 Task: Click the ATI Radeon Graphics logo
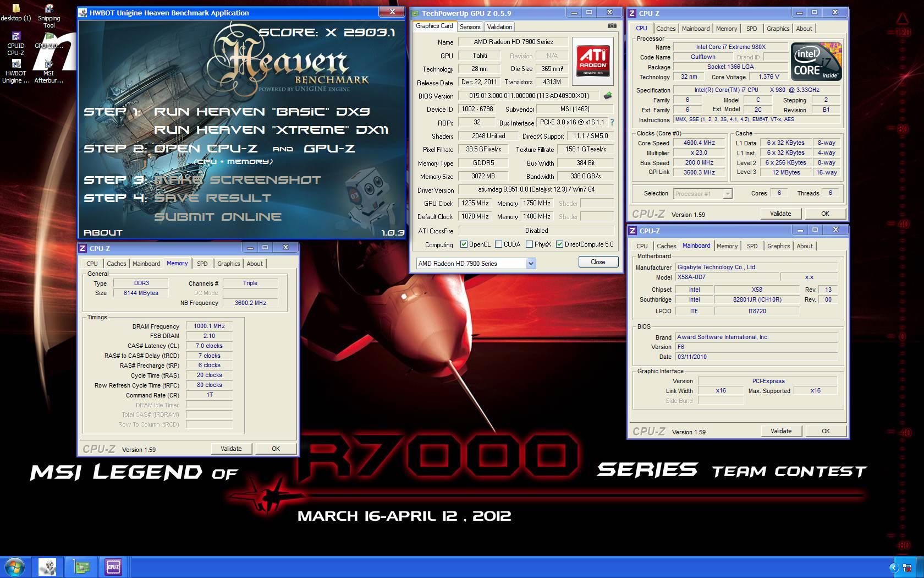coord(593,61)
